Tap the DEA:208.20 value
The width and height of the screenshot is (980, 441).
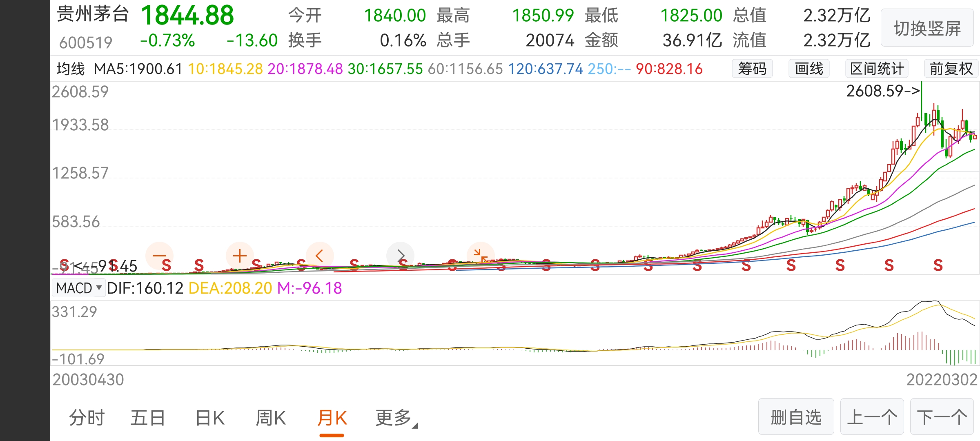click(230, 288)
